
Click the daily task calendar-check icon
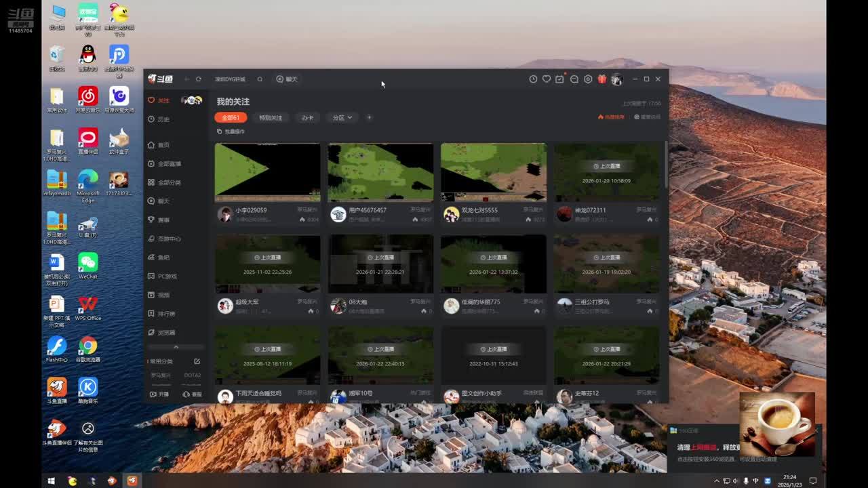pos(559,79)
